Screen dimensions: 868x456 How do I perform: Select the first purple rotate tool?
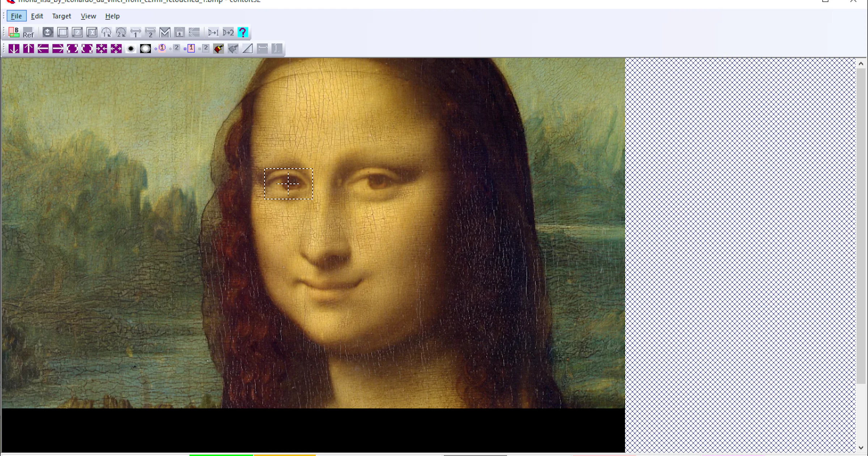(x=72, y=48)
